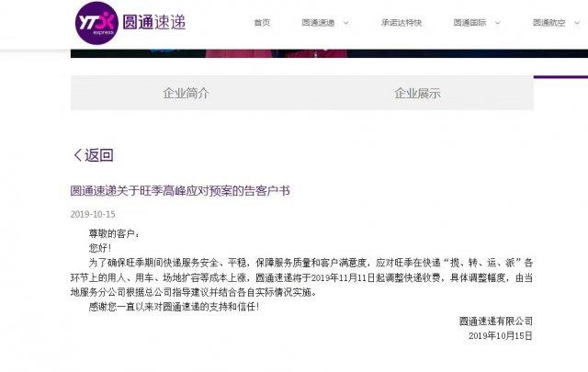Select the purple-highlighted tab at right edge

coord(560,77)
